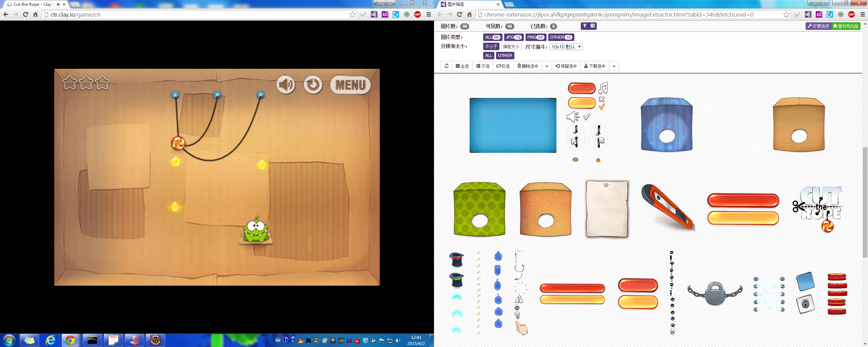Open the 普利坞出品 home link
Viewport: 868px width, 347px height.
tap(846, 26)
